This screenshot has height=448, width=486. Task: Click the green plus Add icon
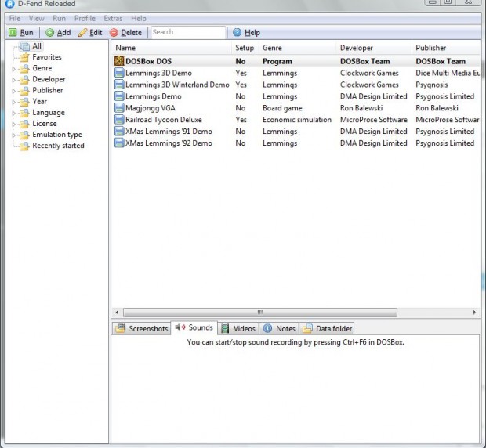(x=49, y=33)
